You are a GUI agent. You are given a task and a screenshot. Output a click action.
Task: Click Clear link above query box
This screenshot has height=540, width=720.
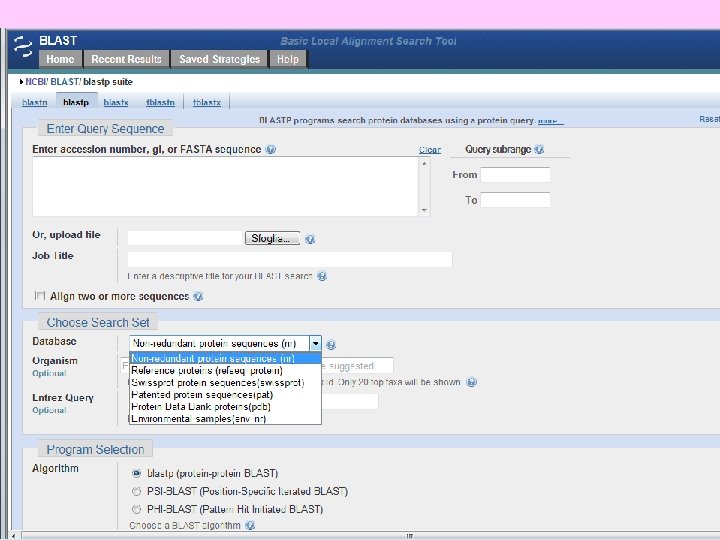pyautogui.click(x=430, y=150)
